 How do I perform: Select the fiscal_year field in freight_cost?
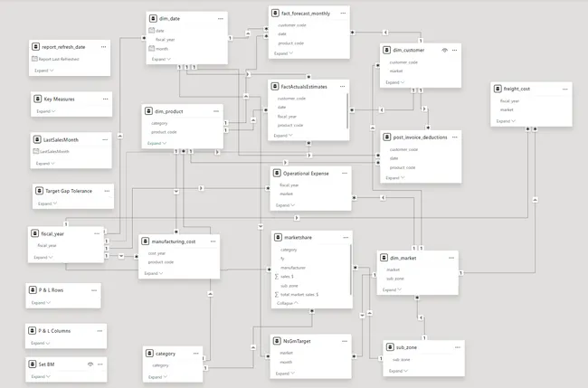(509, 100)
